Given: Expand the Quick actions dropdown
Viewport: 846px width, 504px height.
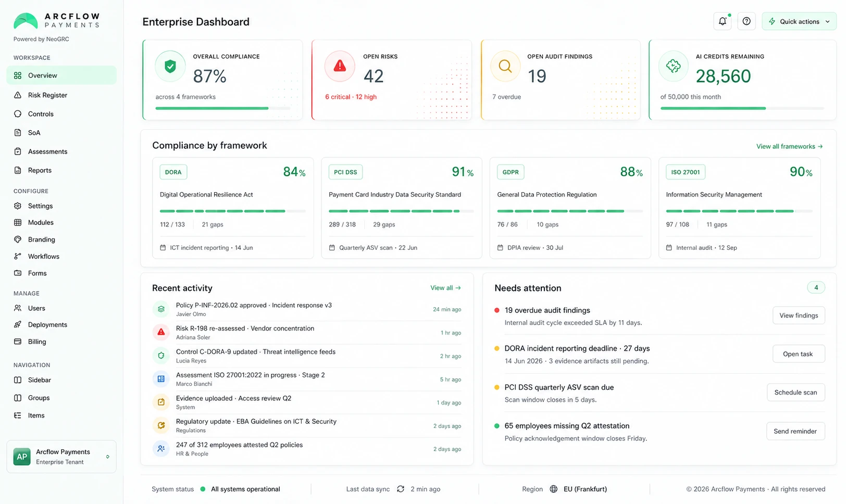Looking at the screenshot, I should click(799, 21).
